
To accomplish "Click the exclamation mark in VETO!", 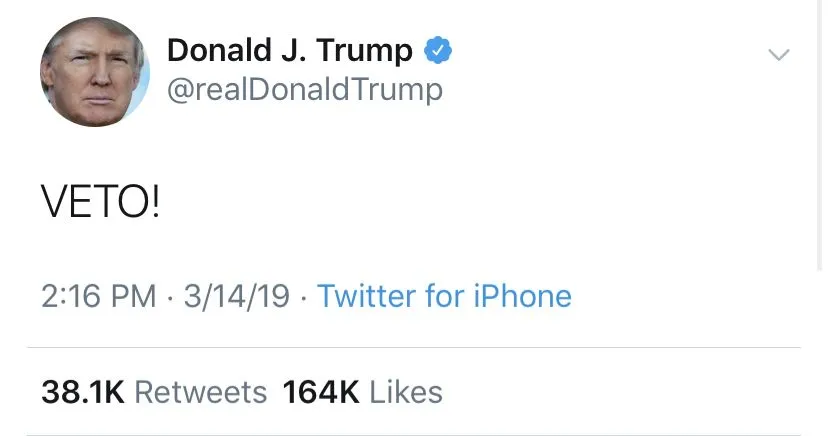I will pyautogui.click(x=152, y=205).
